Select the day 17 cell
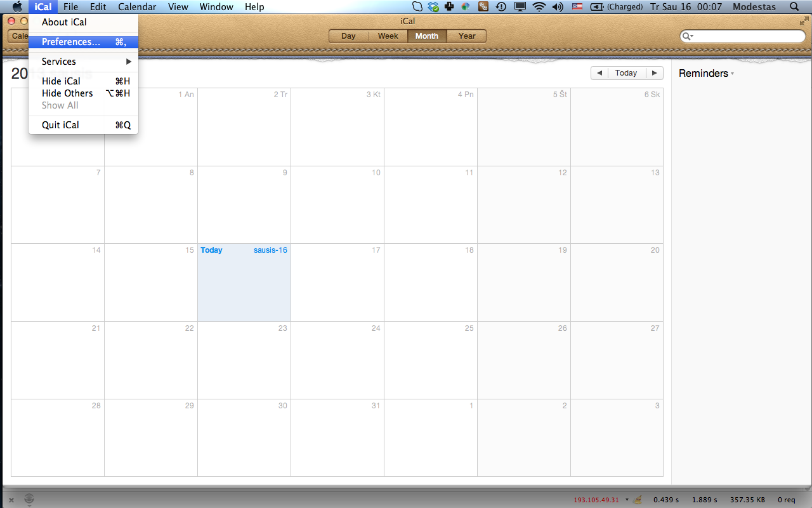The image size is (812, 508). 337,283
